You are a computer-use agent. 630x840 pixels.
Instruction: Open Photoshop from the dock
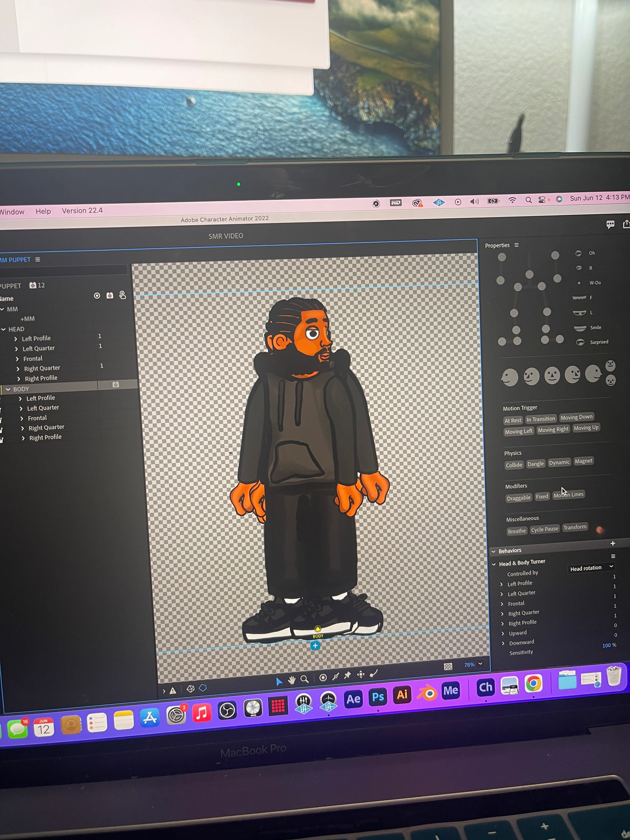pyautogui.click(x=378, y=697)
